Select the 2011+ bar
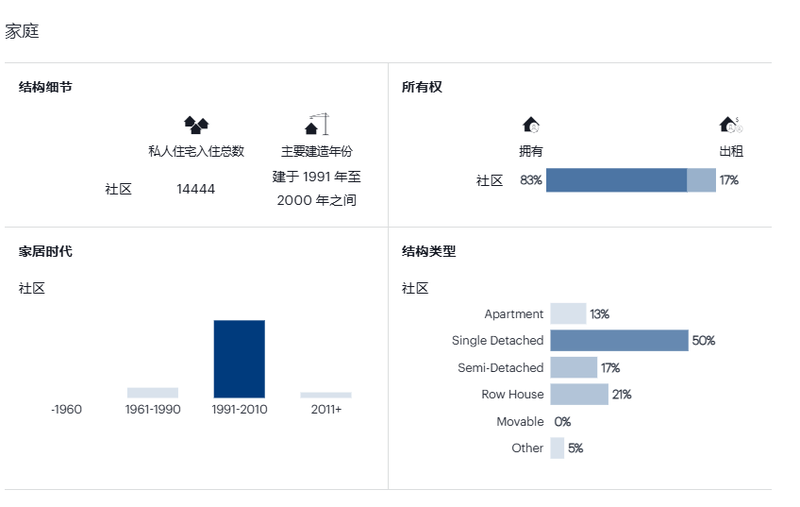This screenshot has height=507, width=800. tap(326, 395)
